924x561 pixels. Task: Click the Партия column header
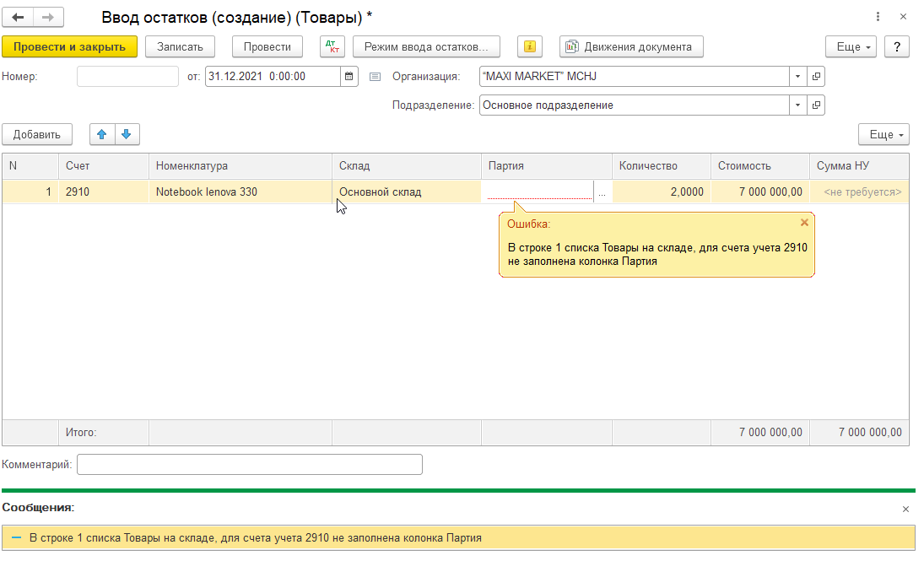tap(547, 166)
